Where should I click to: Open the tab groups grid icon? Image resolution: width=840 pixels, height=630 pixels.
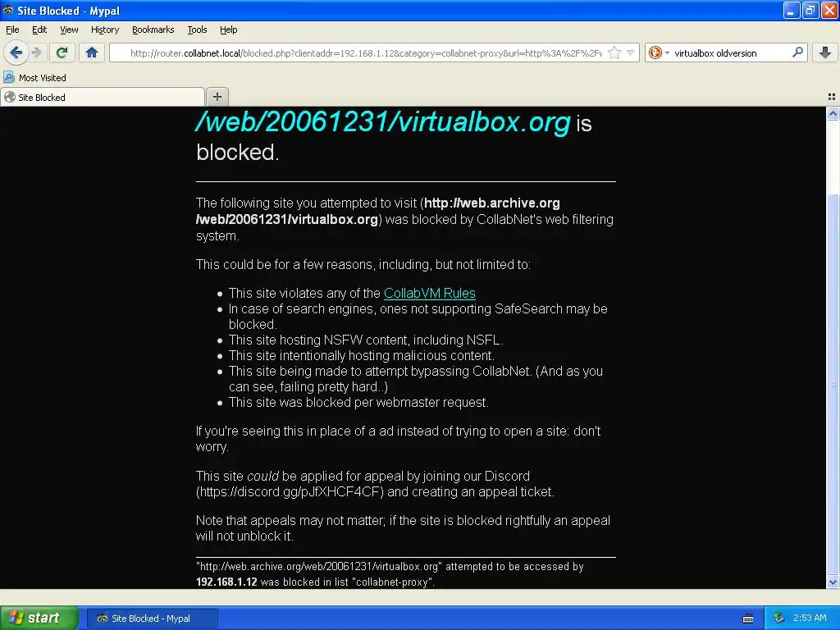832,97
